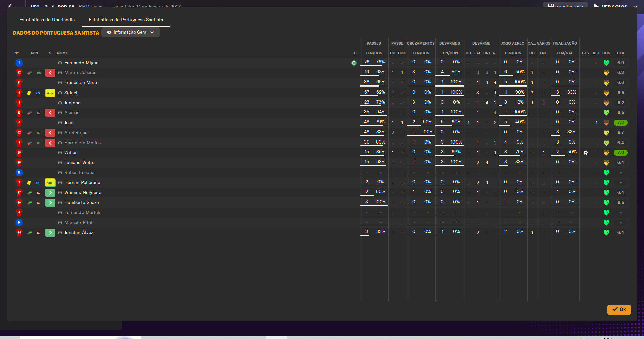
Task: Click Sídnei's yellow card icon
Action: click(x=29, y=93)
